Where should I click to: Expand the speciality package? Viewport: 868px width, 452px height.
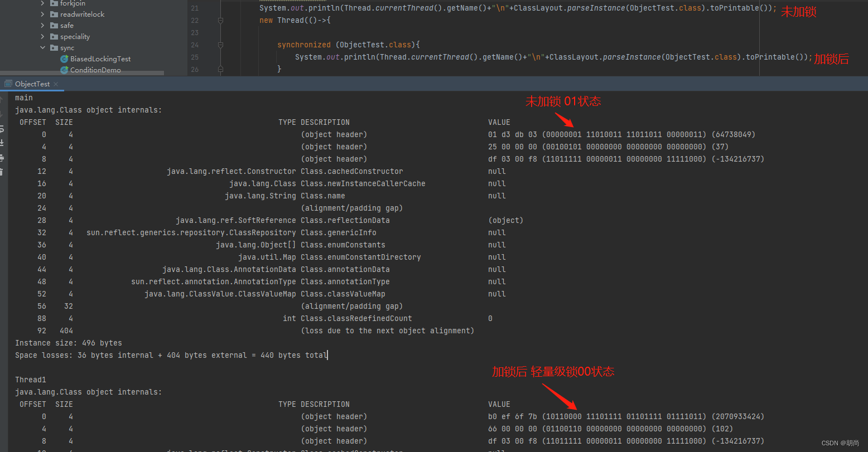tap(43, 36)
